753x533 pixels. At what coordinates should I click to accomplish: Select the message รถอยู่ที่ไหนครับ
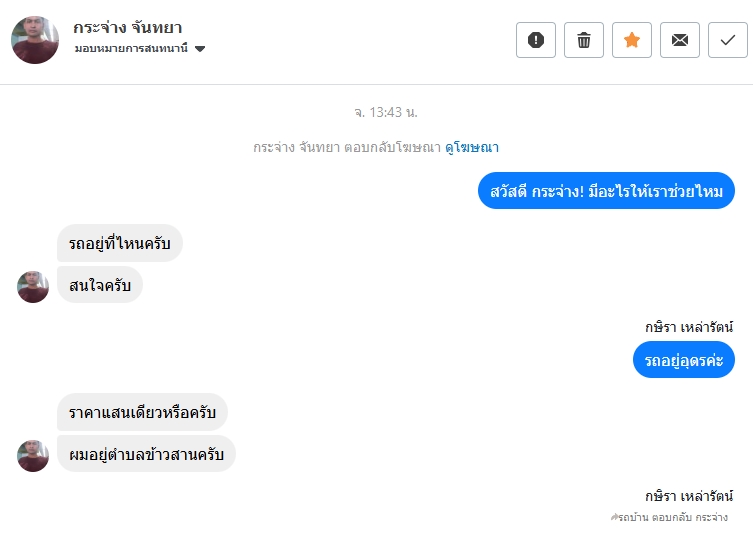click(x=120, y=243)
